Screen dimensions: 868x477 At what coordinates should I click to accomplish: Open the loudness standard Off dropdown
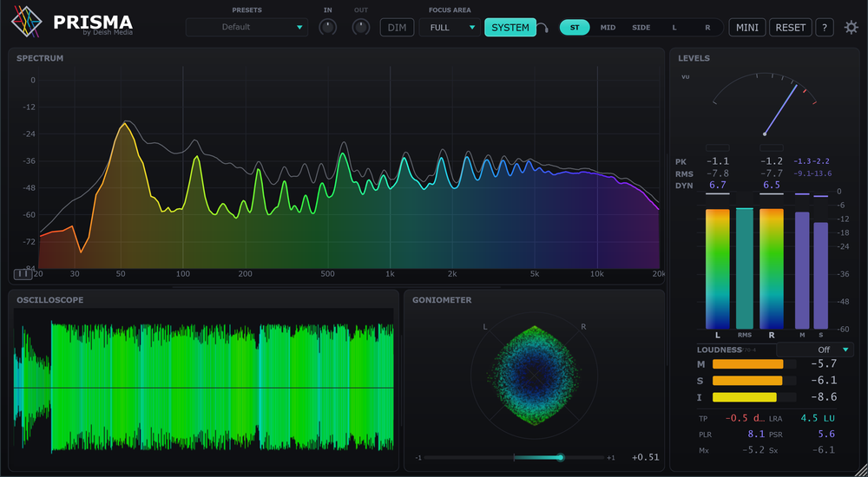[x=815, y=350]
